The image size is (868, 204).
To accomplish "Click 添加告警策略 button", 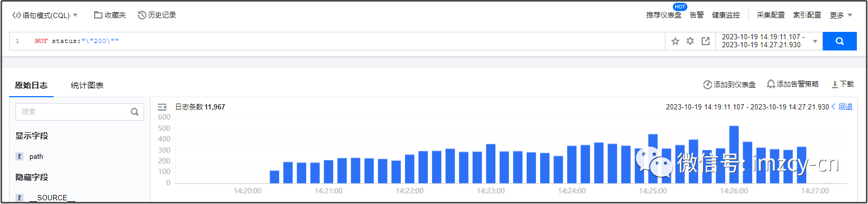I will (793, 84).
